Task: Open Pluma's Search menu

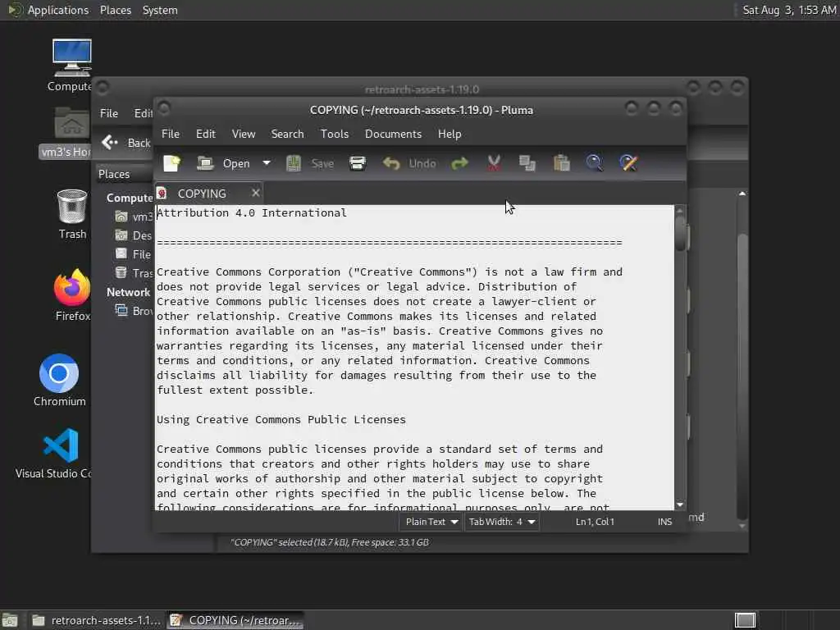Action: (287, 134)
